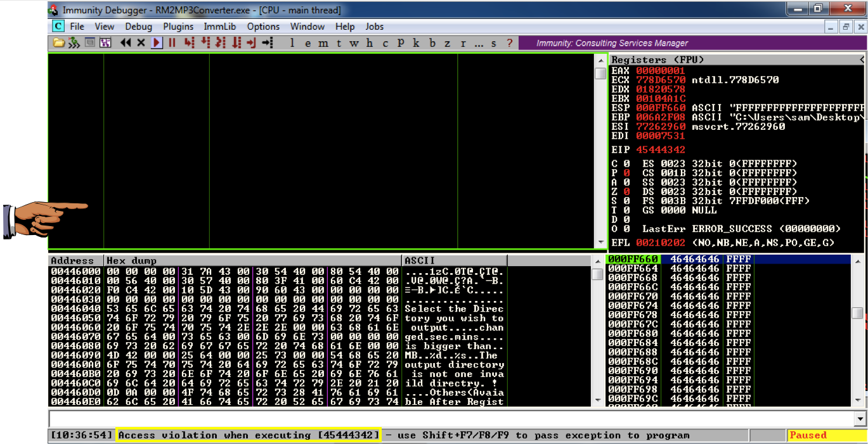This screenshot has height=446, width=868.
Task: Click Go to address arrow icon
Action: (x=268, y=43)
